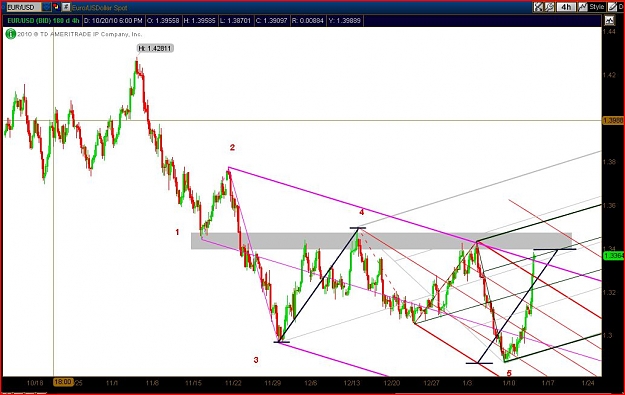
Task: Open chart settings wrench icon
Action: (x=549, y=7)
